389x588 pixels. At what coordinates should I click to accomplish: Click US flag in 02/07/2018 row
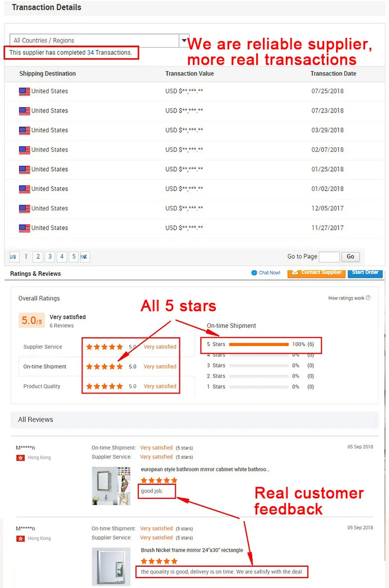(24, 150)
